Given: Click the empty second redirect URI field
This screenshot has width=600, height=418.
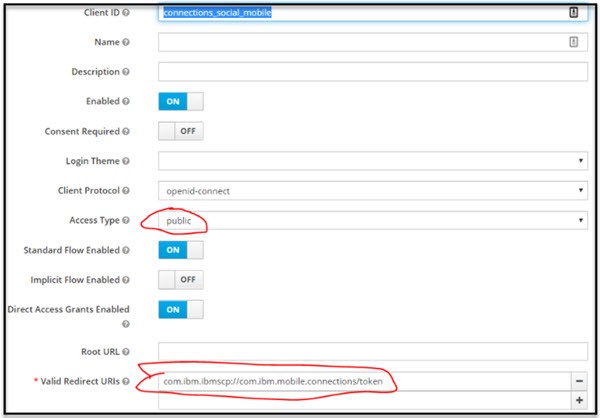Looking at the screenshot, I should pos(365,400).
